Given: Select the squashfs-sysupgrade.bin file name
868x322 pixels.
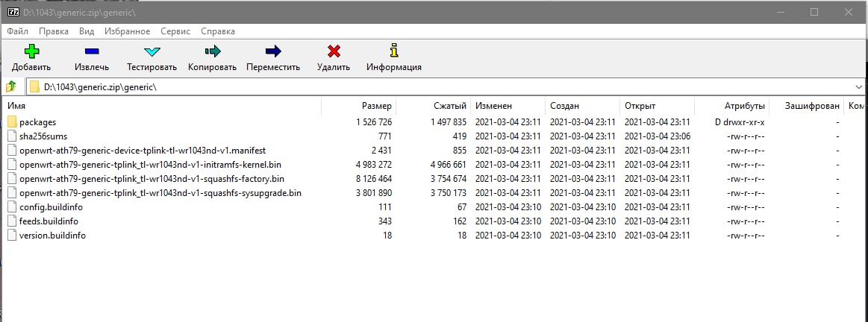Looking at the screenshot, I should pos(160,193).
